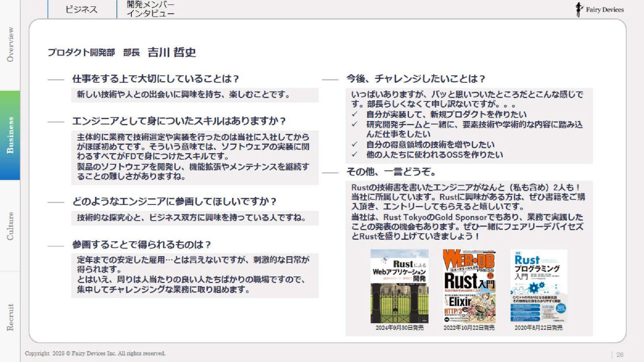Click the 2020年8月22日発売 caption
The height and width of the screenshot is (362, 644).
click(x=539, y=327)
